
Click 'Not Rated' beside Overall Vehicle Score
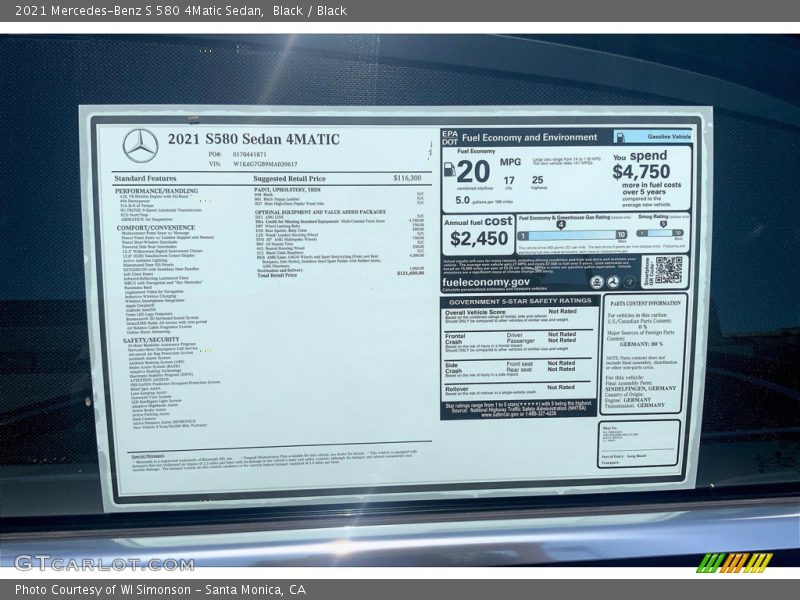pos(562,311)
